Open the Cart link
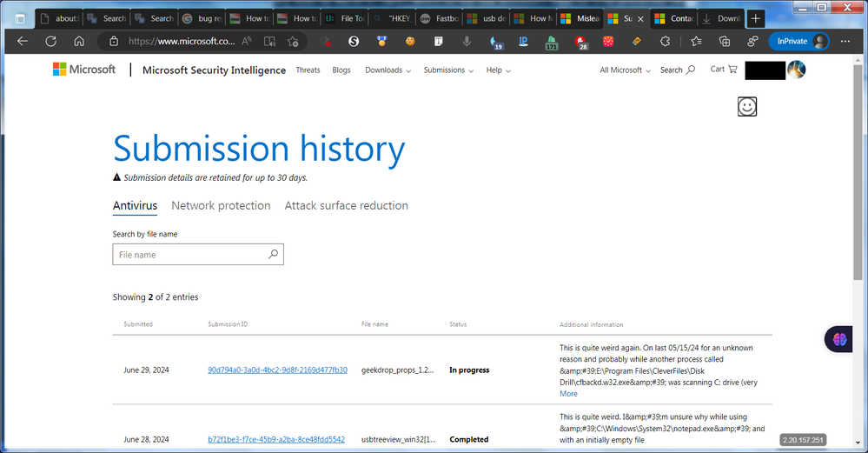Image resolution: width=868 pixels, height=453 pixels. tap(724, 70)
